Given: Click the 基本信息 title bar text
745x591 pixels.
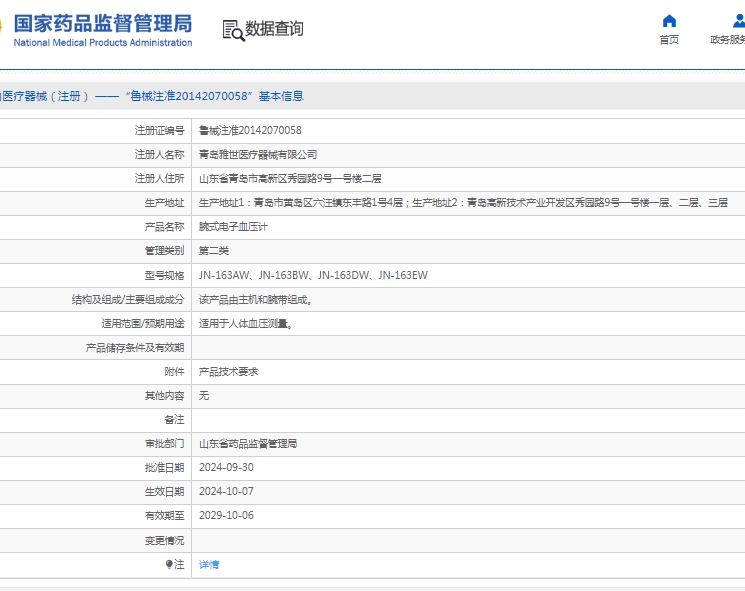Looking at the screenshot, I should tap(281, 96).
